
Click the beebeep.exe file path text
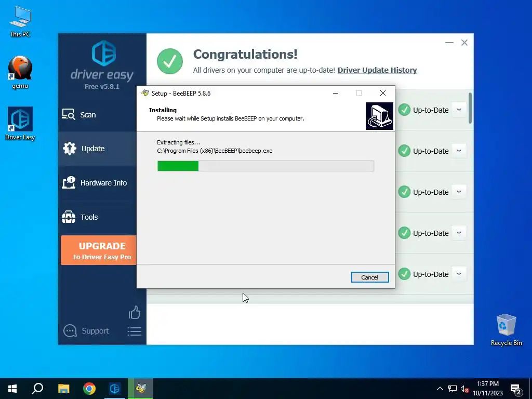pyautogui.click(x=215, y=151)
